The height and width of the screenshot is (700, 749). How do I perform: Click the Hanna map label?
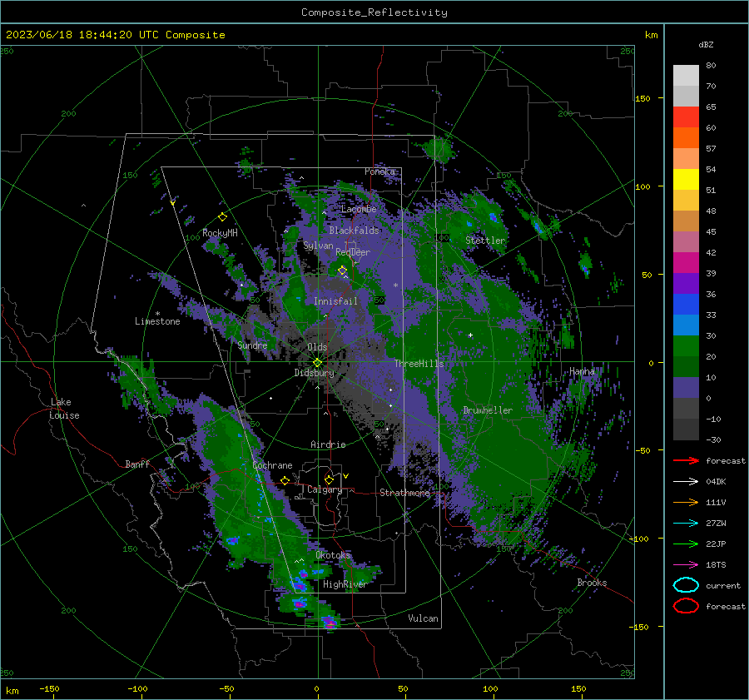coord(582,371)
